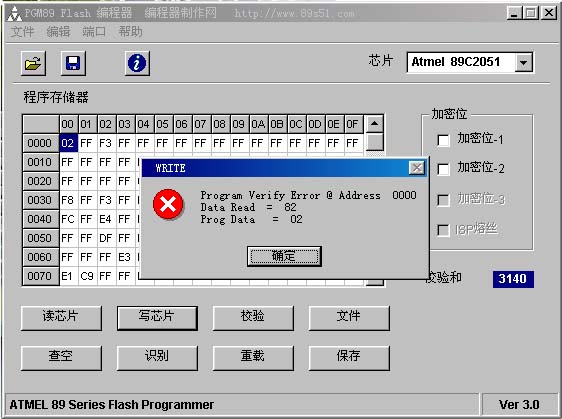The width and height of the screenshot is (562, 419).
Task: Click the 读芯片 button
Action: click(x=61, y=318)
